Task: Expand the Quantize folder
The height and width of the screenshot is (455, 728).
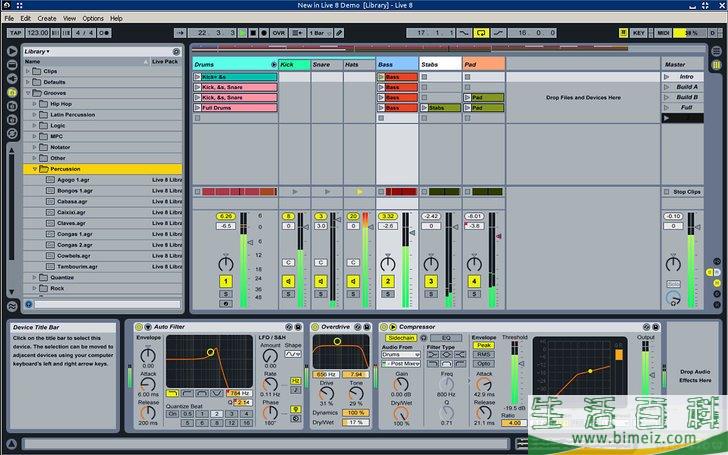Action: click(x=34, y=278)
